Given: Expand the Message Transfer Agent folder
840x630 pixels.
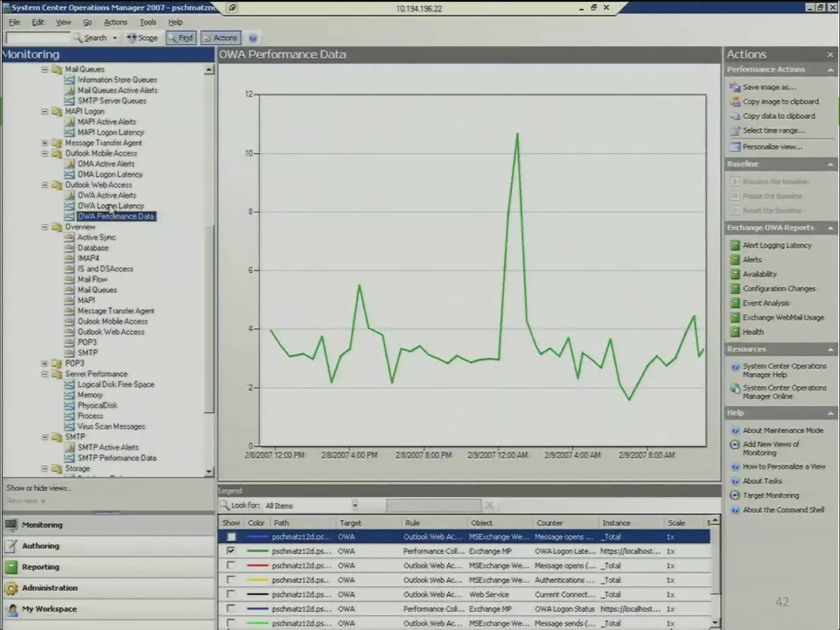Looking at the screenshot, I should (x=45, y=143).
